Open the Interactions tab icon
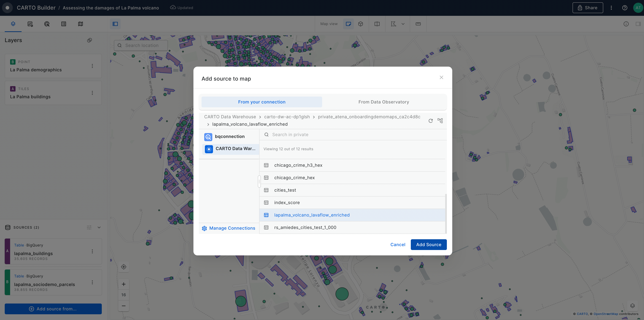The width and height of the screenshot is (644, 320). point(47,24)
